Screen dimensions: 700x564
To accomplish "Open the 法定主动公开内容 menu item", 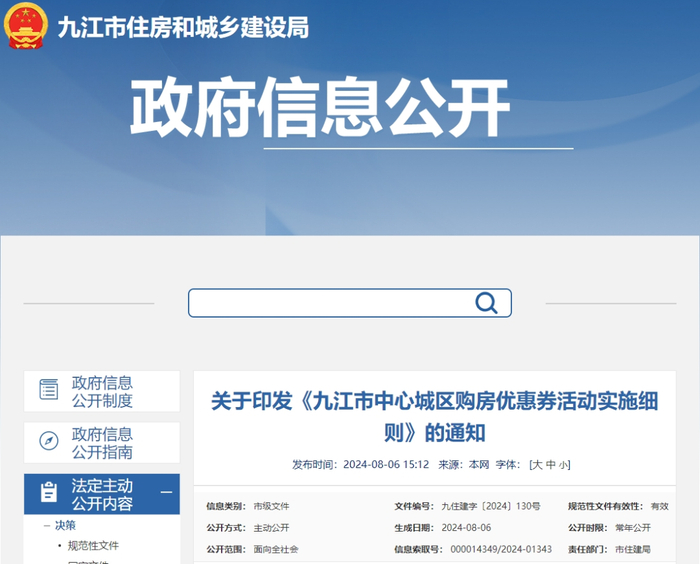I will 102,494.
